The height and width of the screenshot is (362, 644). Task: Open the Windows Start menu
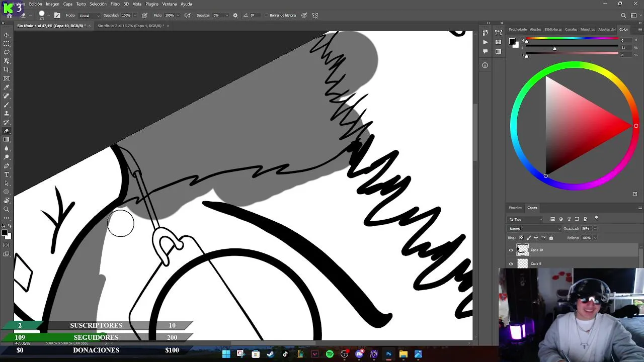pos(226,354)
